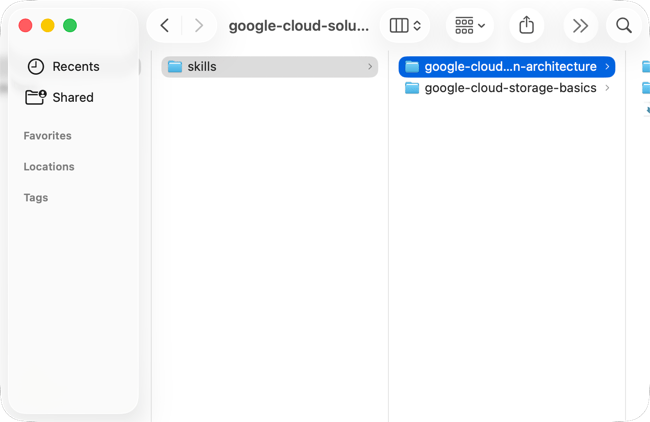Click the Favorites sidebar section heading
This screenshot has height=422, width=650.
(x=48, y=136)
